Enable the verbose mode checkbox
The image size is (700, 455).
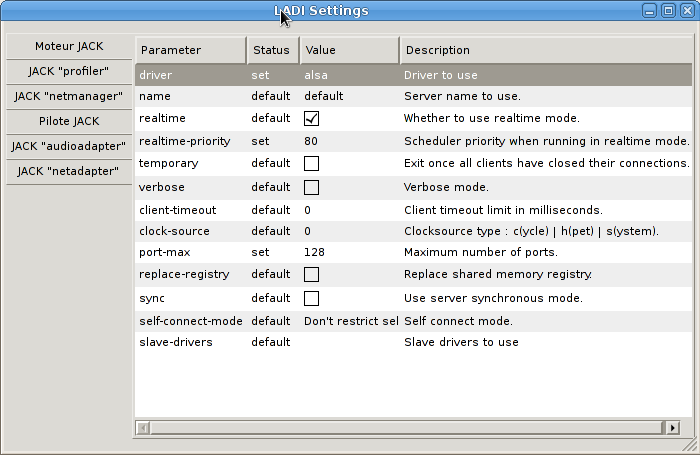(x=311, y=188)
